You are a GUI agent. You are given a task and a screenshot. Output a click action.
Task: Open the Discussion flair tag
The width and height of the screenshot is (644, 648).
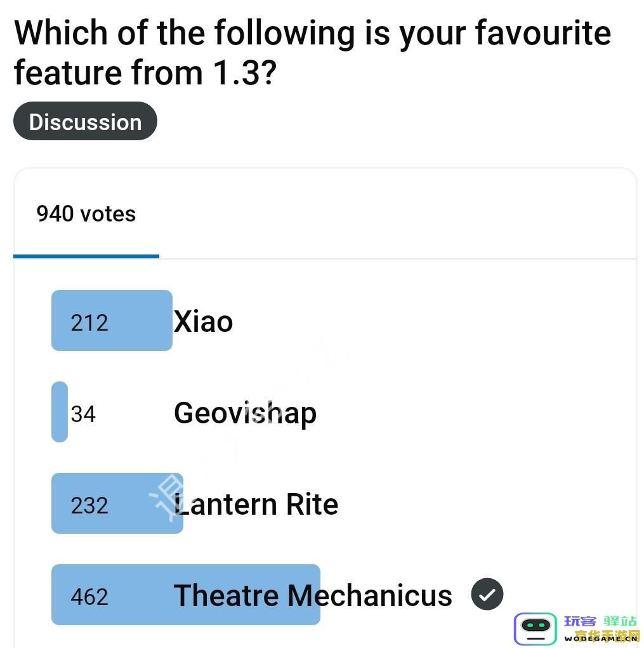click(85, 121)
